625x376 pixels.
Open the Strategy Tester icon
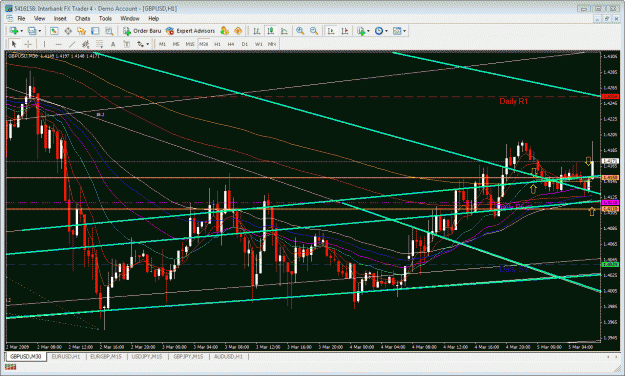coord(109,31)
